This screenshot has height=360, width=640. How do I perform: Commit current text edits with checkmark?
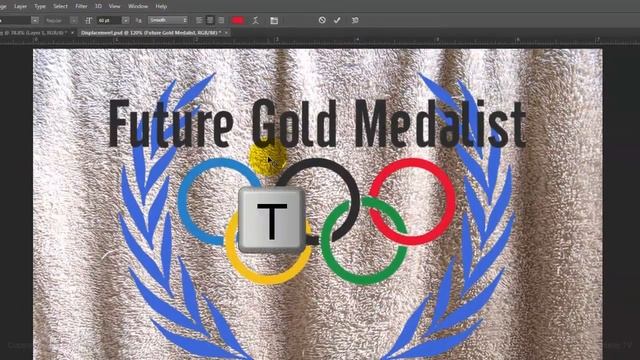point(337,20)
